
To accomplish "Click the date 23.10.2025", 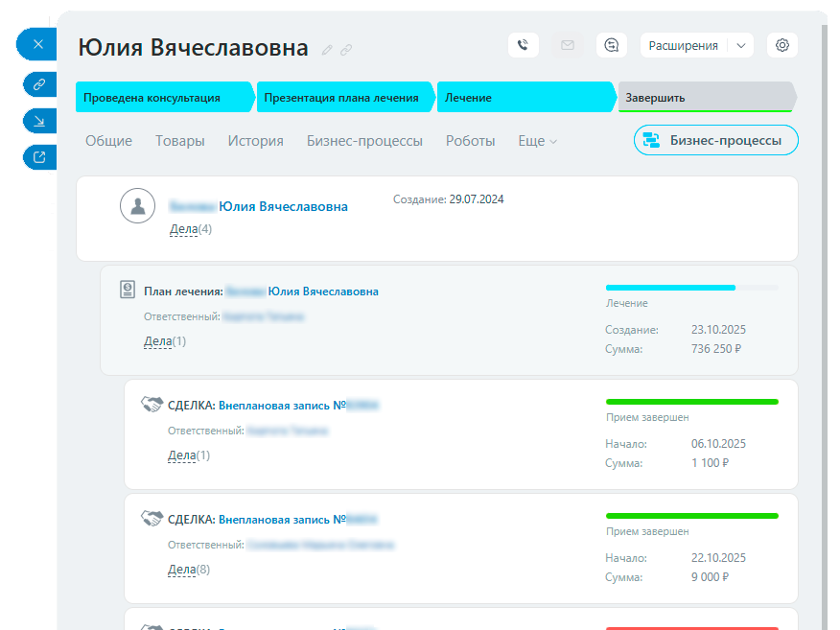I will [718, 330].
